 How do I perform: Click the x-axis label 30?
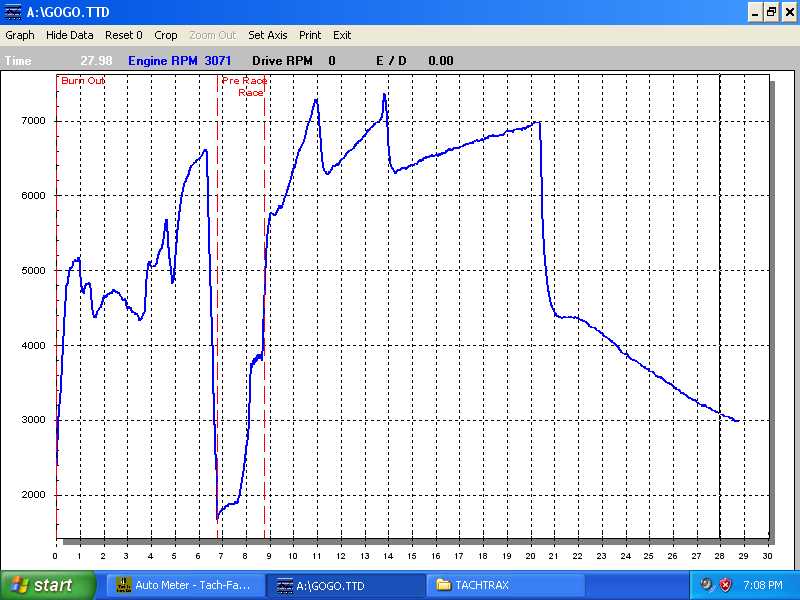(x=767, y=556)
